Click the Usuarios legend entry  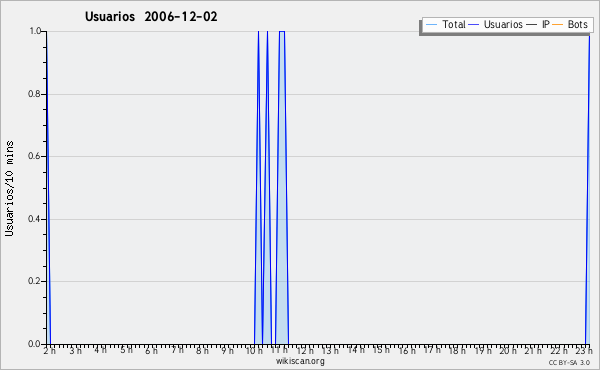496,24
